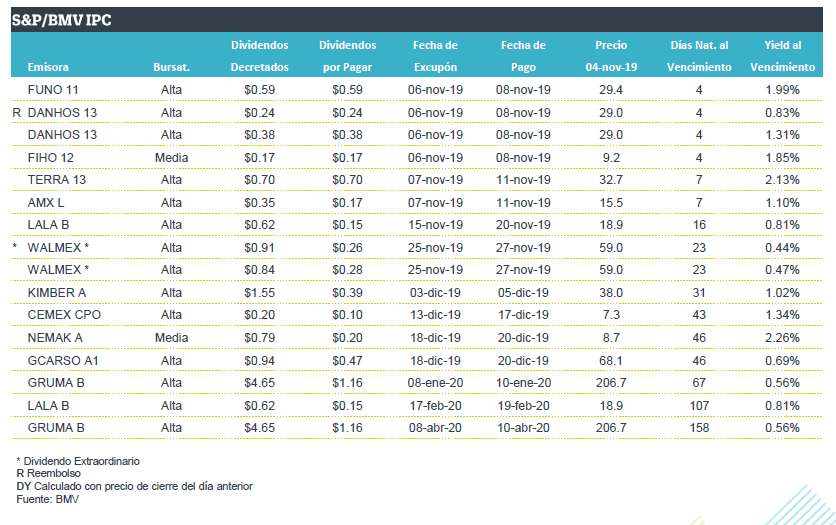Select the 68.1 price cell
836x525 pixels.
(611, 361)
